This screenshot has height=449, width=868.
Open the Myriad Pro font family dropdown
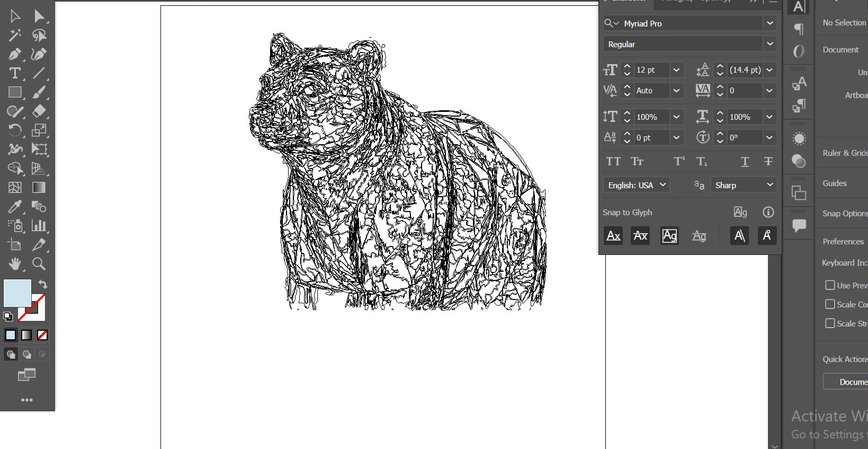[x=769, y=23]
